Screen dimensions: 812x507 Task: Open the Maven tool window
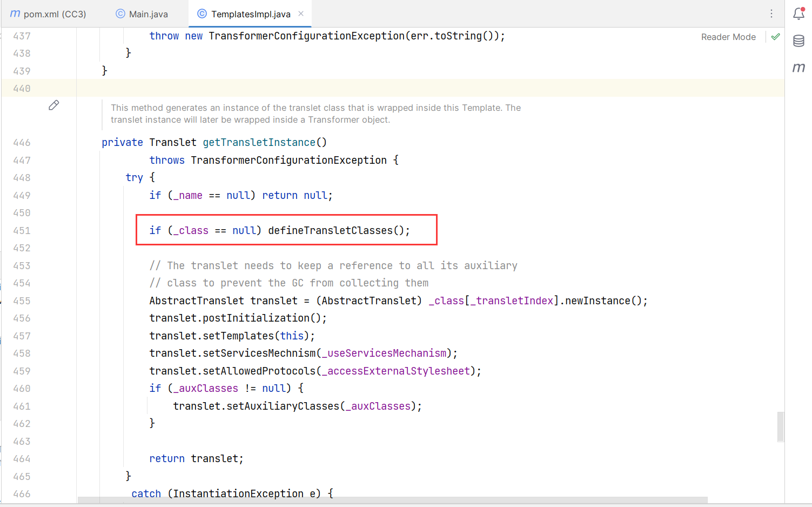pos(798,68)
